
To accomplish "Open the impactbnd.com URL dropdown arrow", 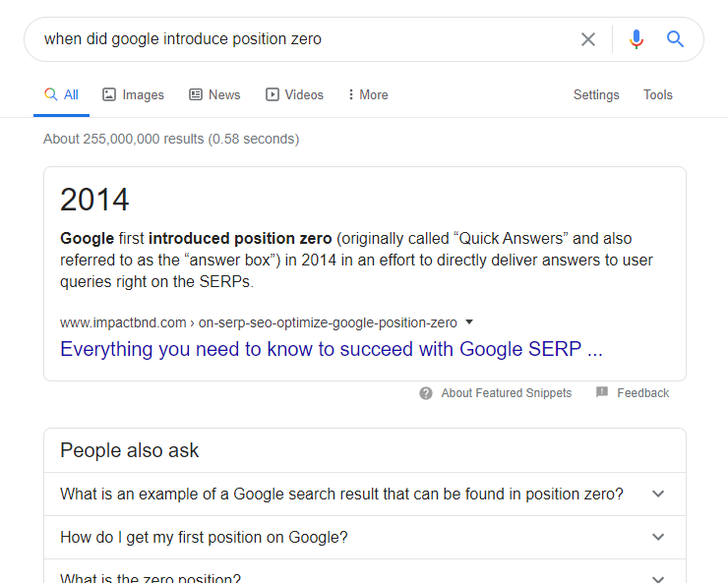I will (x=469, y=321).
